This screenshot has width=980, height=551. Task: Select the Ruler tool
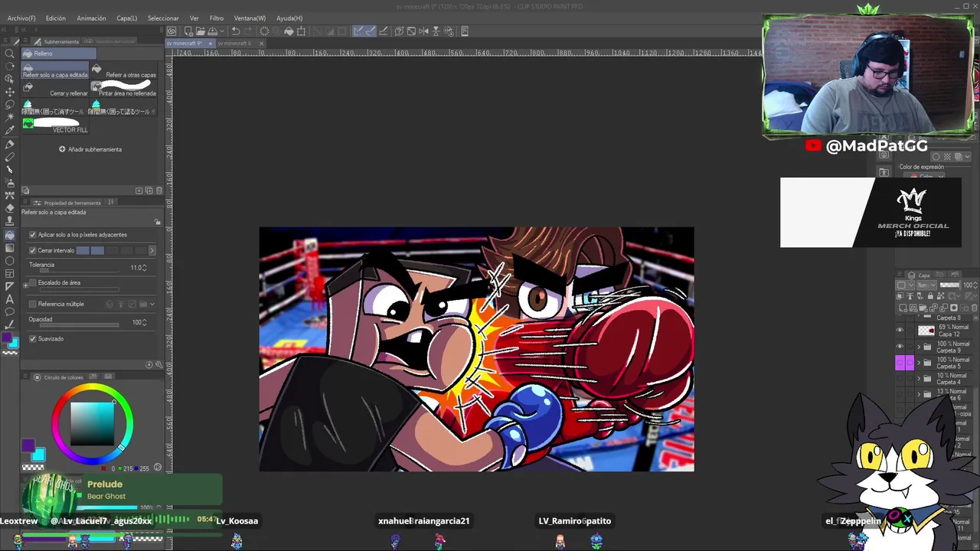tap(10, 286)
